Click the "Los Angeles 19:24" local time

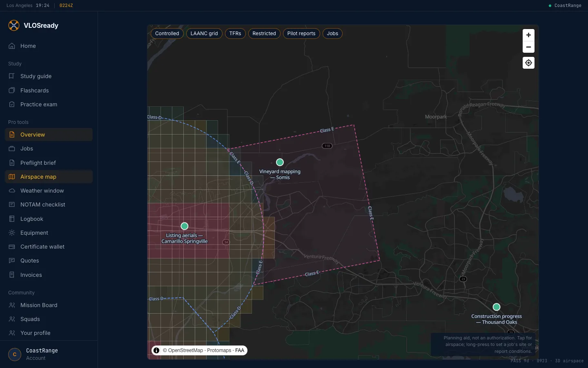tap(28, 6)
